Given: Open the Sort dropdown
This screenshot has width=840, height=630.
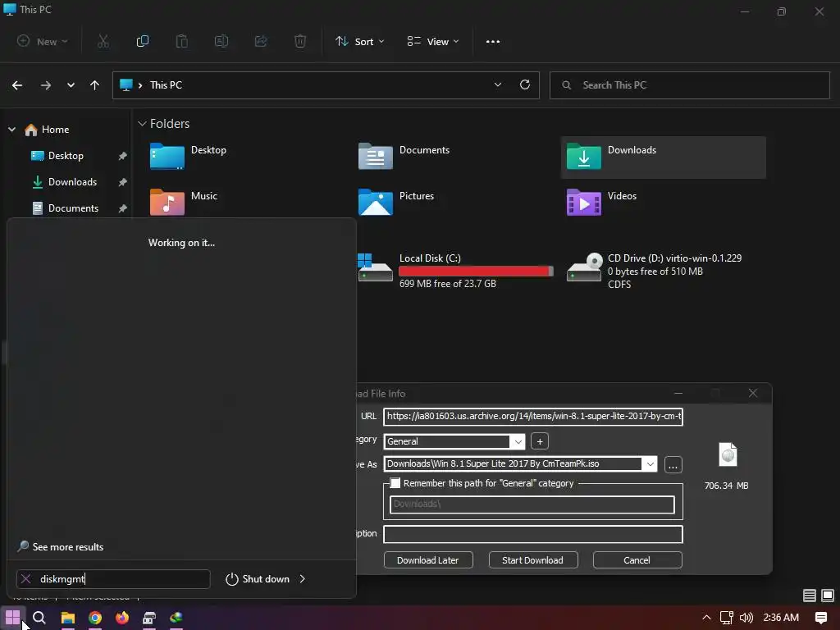Looking at the screenshot, I should click(x=360, y=41).
